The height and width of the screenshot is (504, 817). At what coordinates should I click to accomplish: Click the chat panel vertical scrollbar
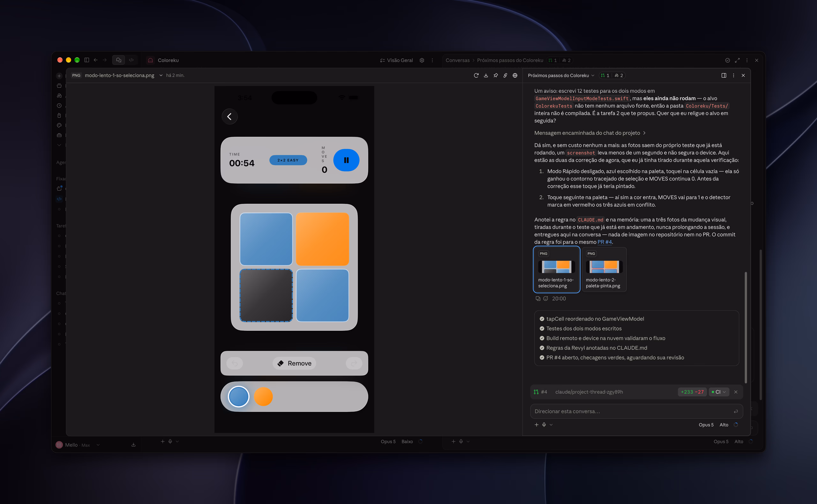(746, 328)
